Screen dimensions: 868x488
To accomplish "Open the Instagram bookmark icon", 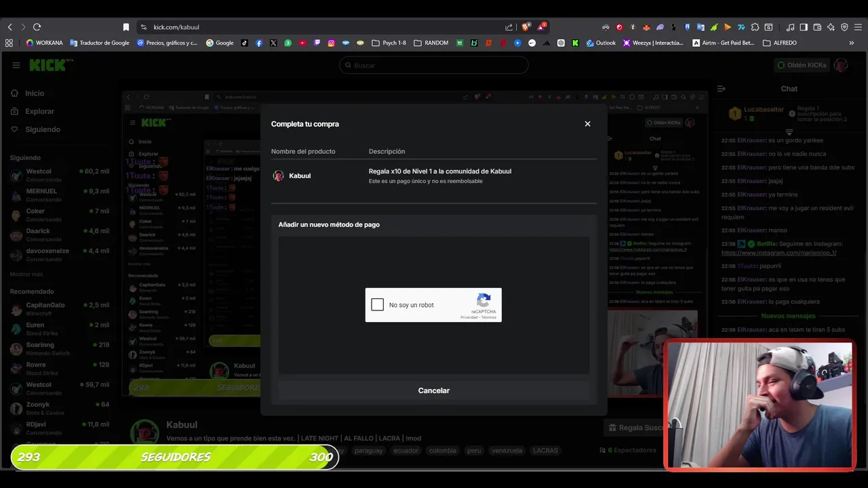I will pos(331,43).
